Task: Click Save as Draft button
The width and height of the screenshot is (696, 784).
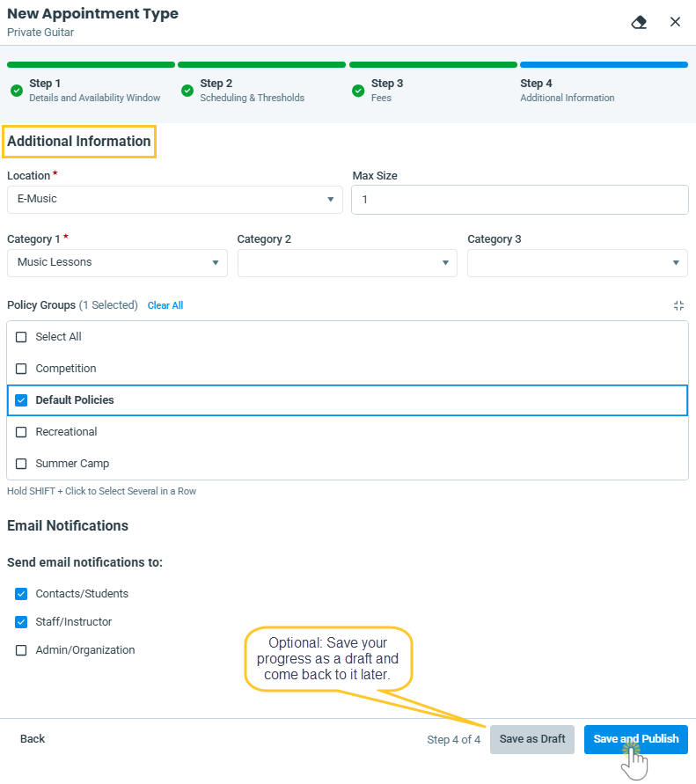Action: click(x=532, y=739)
